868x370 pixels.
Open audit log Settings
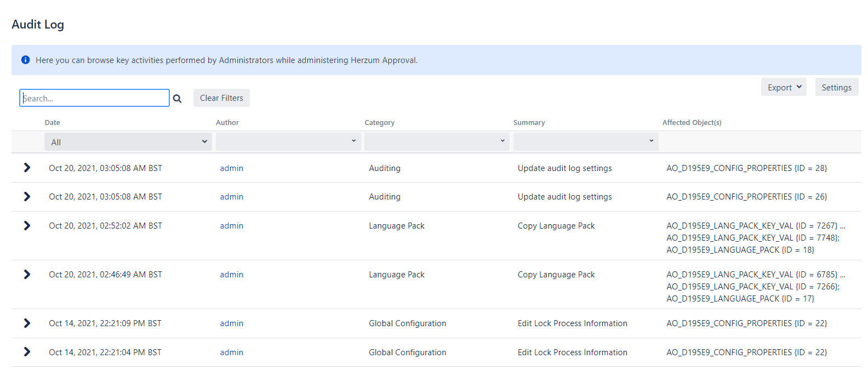(836, 87)
